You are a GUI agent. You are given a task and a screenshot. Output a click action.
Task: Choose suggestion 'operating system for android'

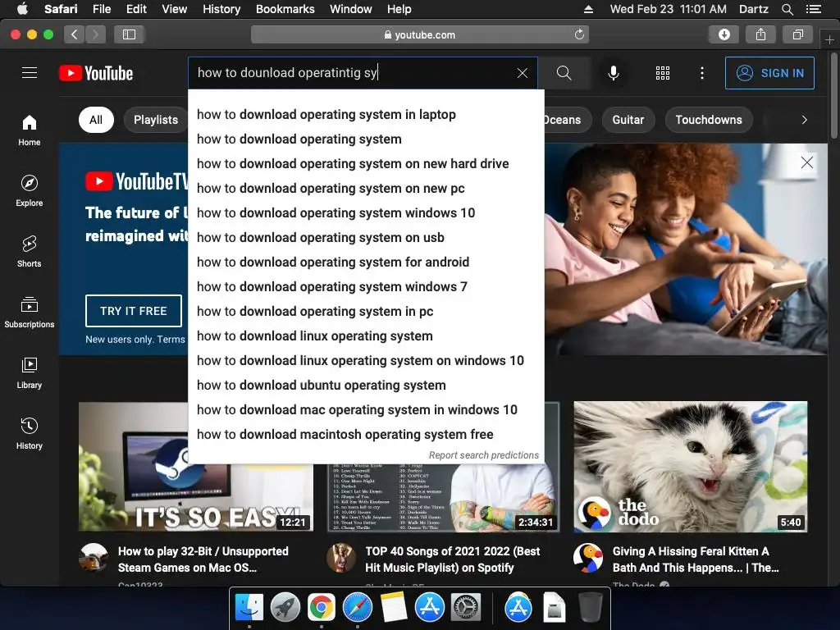point(367,262)
